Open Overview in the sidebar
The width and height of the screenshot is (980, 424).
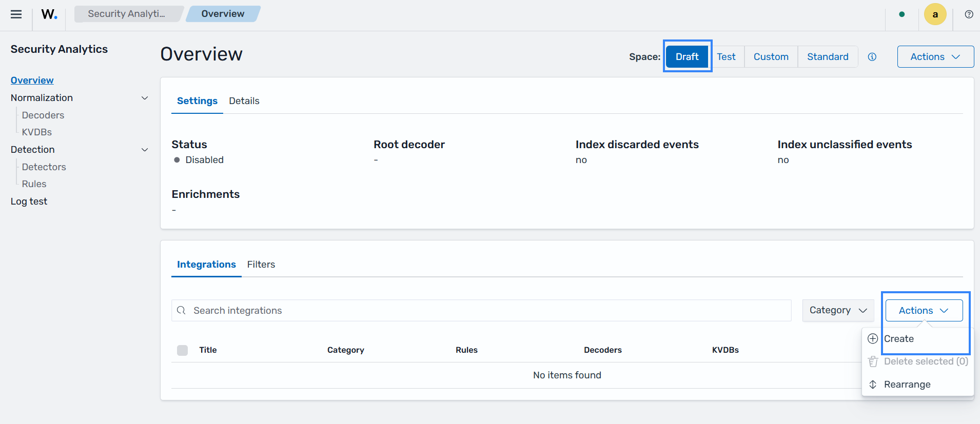pyautogui.click(x=32, y=80)
